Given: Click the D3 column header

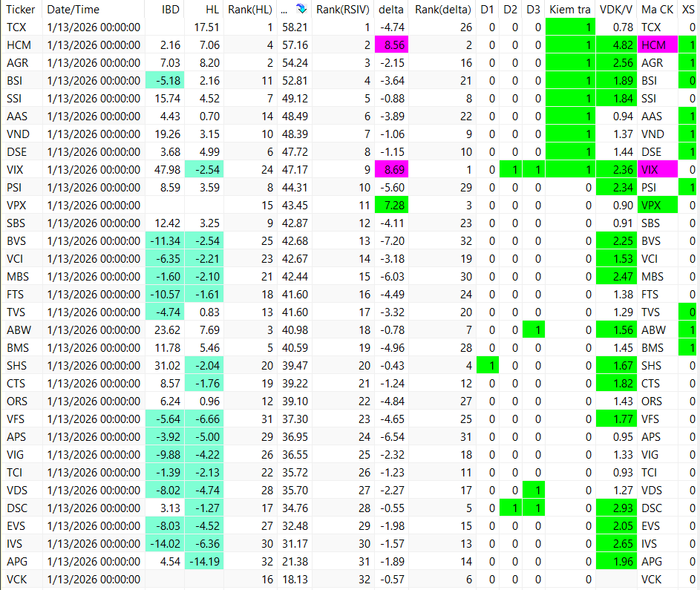Looking at the screenshot, I should [533, 10].
